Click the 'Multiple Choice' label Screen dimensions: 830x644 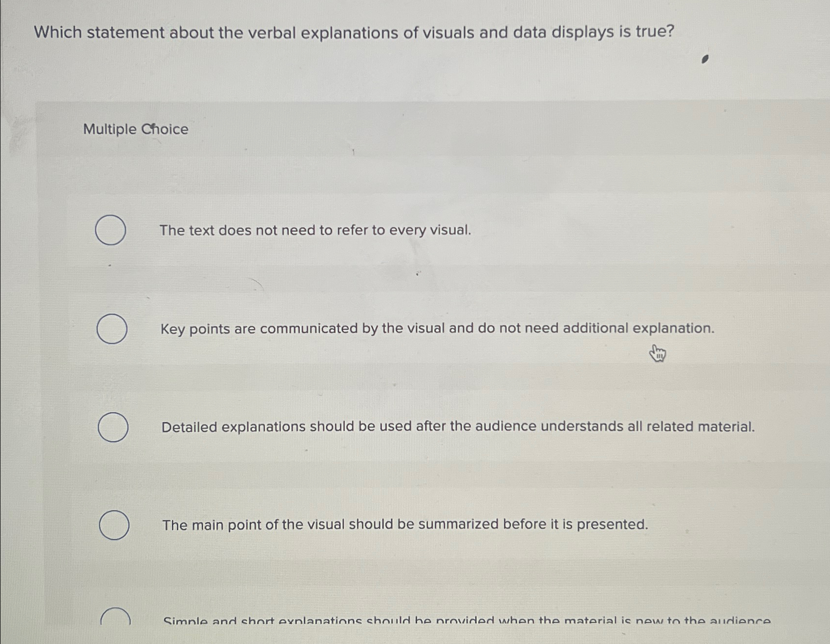(x=134, y=129)
